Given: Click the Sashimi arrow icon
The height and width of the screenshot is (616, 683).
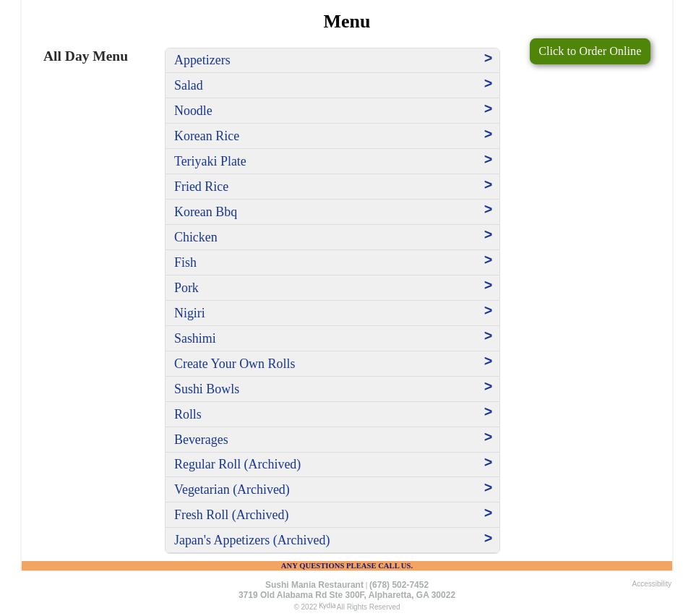Looking at the screenshot, I should click(x=488, y=336).
